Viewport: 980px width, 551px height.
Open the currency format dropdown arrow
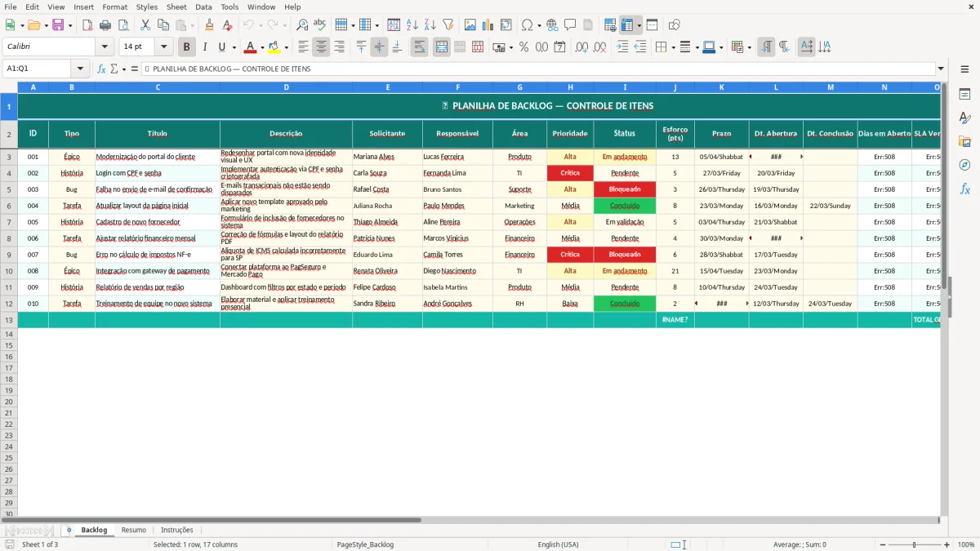[510, 47]
